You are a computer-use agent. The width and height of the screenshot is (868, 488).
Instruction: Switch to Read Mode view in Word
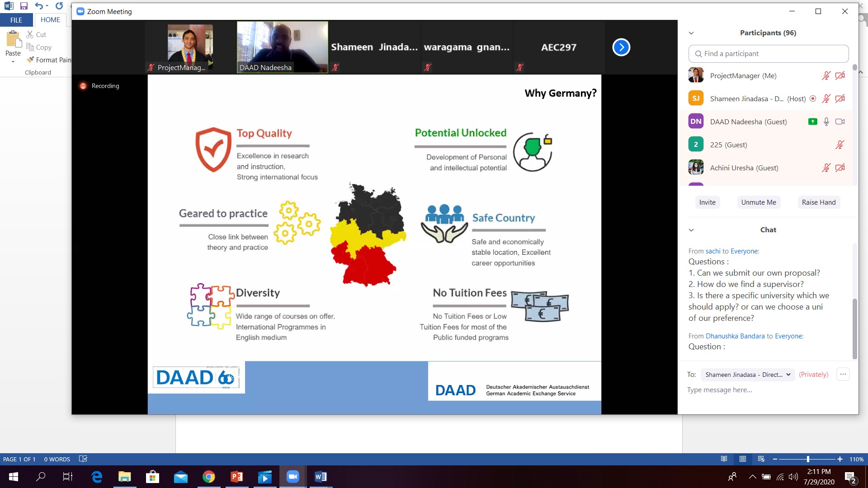point(724,459)
